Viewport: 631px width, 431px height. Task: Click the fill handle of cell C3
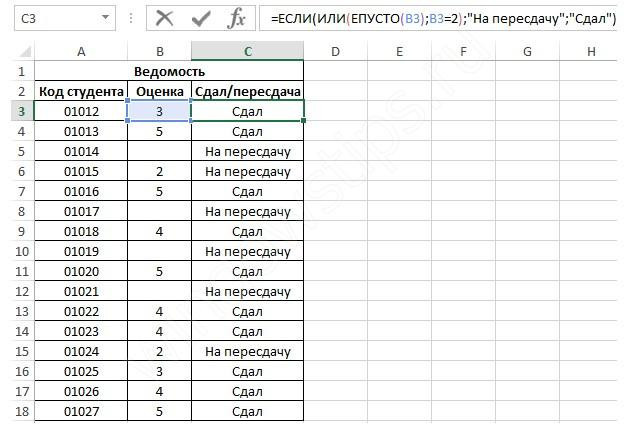click(303, 120)
